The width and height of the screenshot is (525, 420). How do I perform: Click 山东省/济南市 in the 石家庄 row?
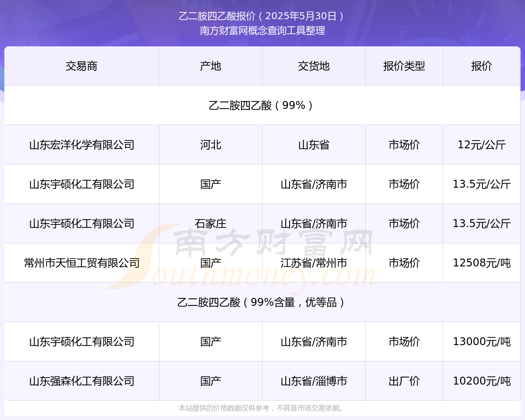[x=314, y=224]
